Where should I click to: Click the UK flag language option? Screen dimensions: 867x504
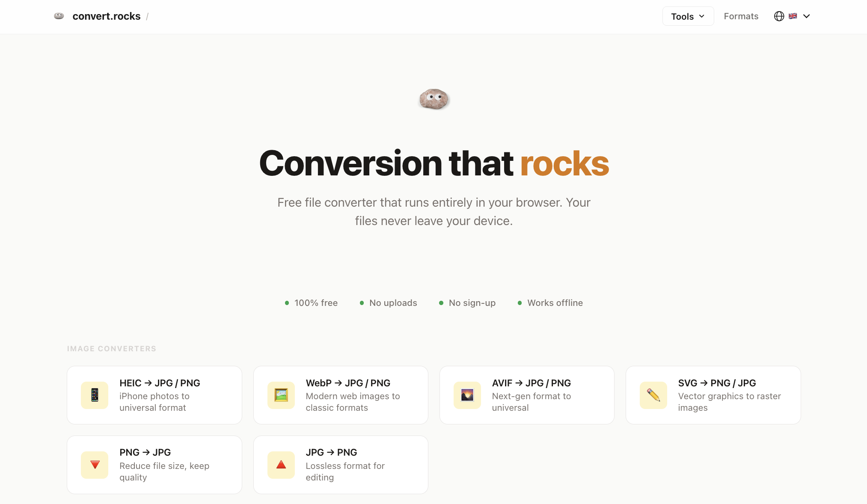793,16
